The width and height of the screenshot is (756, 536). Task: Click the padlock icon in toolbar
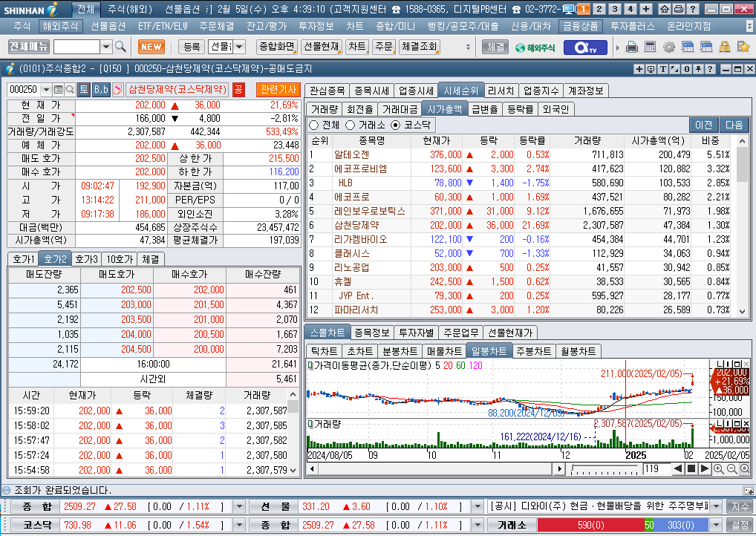tap(725, 47)
